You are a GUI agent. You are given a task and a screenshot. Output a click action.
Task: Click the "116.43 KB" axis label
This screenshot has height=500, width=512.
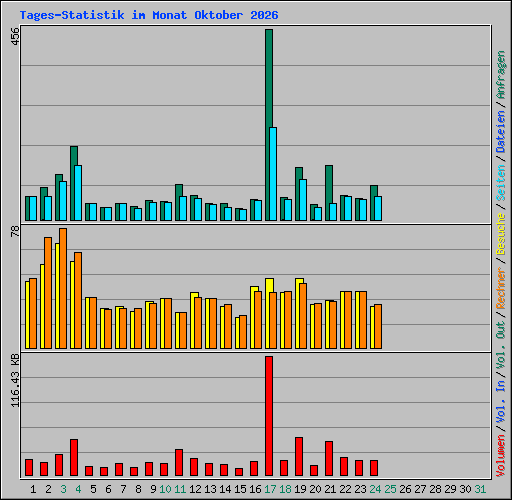15,380
